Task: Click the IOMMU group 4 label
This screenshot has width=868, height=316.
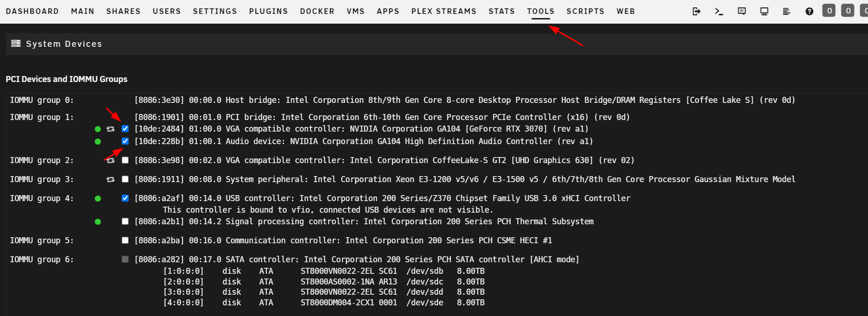Action: (42, 198)
